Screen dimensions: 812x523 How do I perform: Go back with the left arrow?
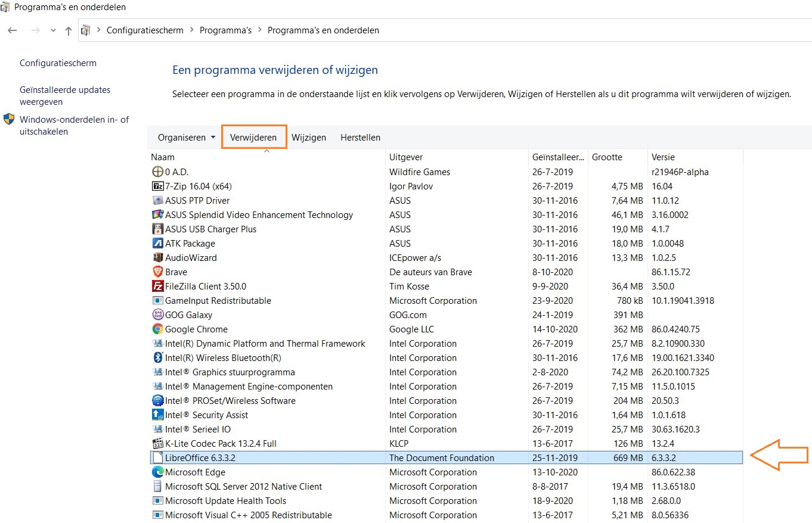coord(13,30)
